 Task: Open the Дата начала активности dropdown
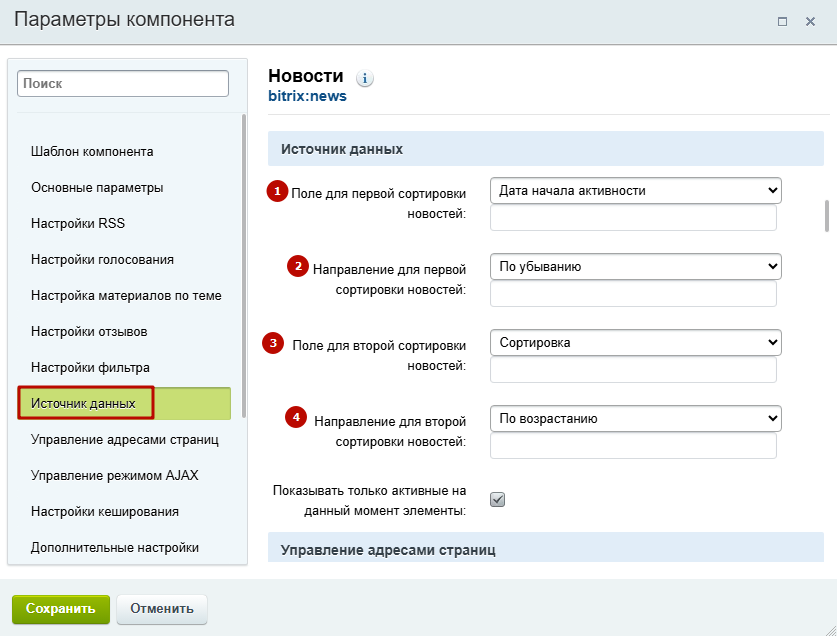coord(636,191)
